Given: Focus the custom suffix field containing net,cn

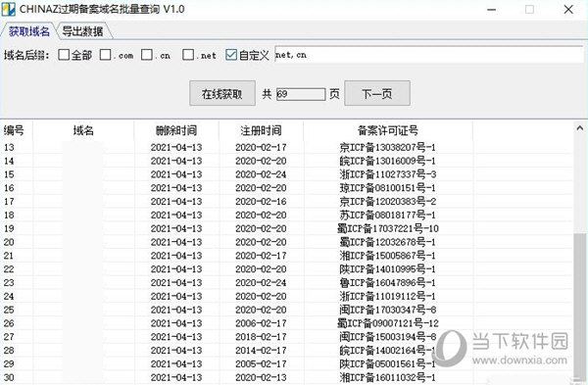Looking at the screenshot, I should point(429,55).
